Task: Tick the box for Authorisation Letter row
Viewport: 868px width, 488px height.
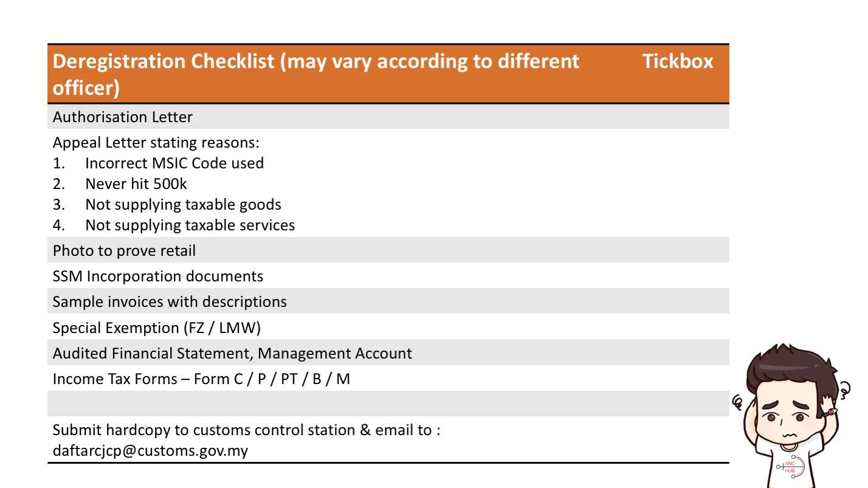Action: tap(678, 117)
